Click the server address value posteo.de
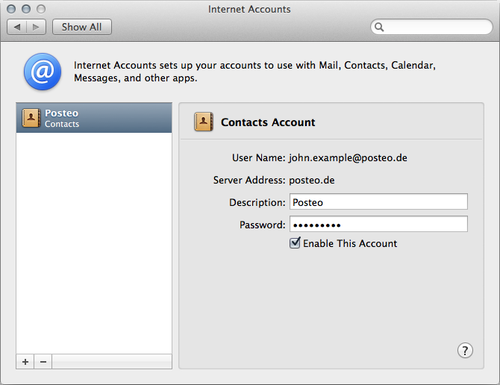 click(x=312, y=180)
